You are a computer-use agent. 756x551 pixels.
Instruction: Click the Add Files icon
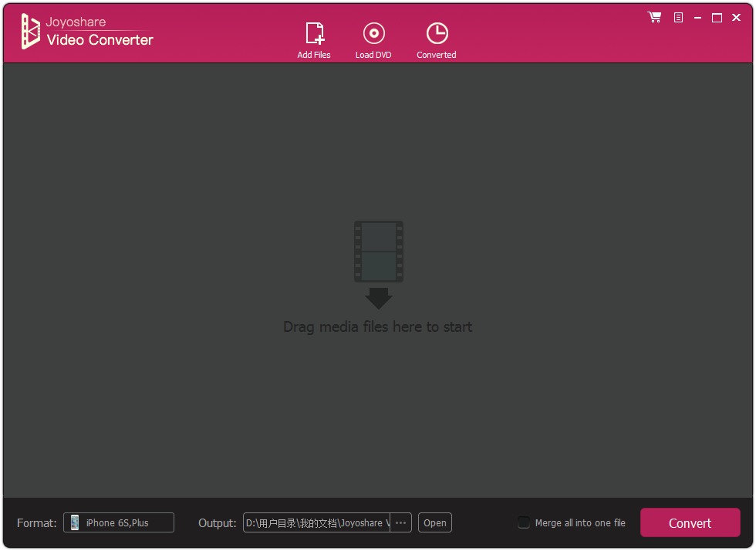[x=315, y=41]
